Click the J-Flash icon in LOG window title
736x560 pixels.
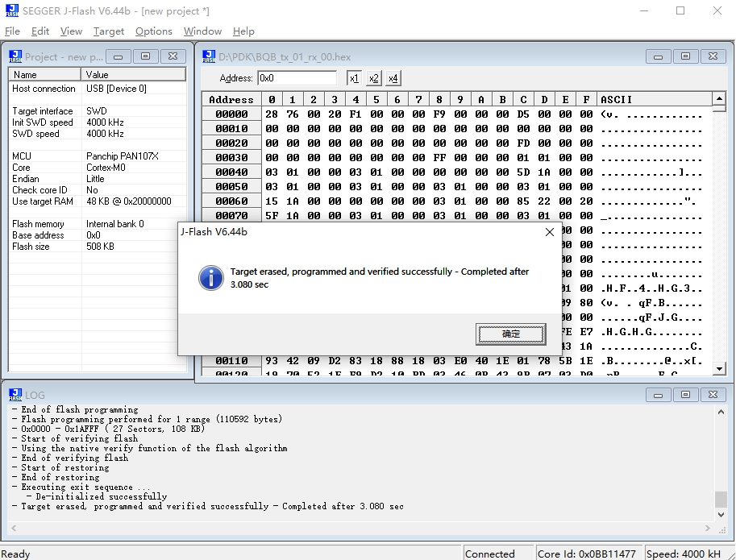pos(15,395)
